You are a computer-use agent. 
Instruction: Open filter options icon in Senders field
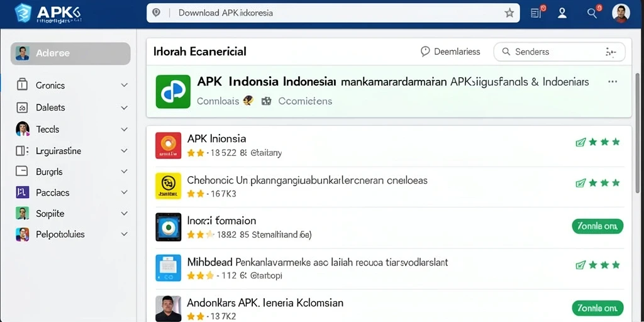[x=611, y=52]
